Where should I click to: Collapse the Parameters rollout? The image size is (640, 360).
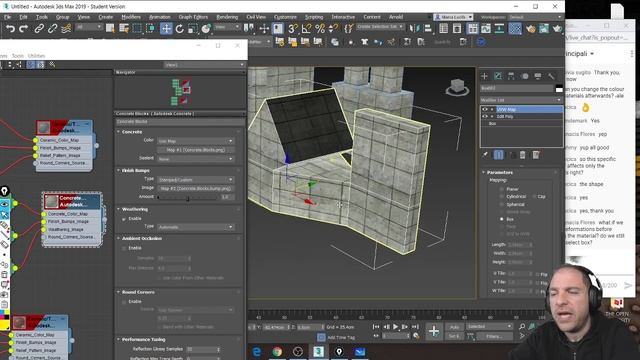[484, 173]
